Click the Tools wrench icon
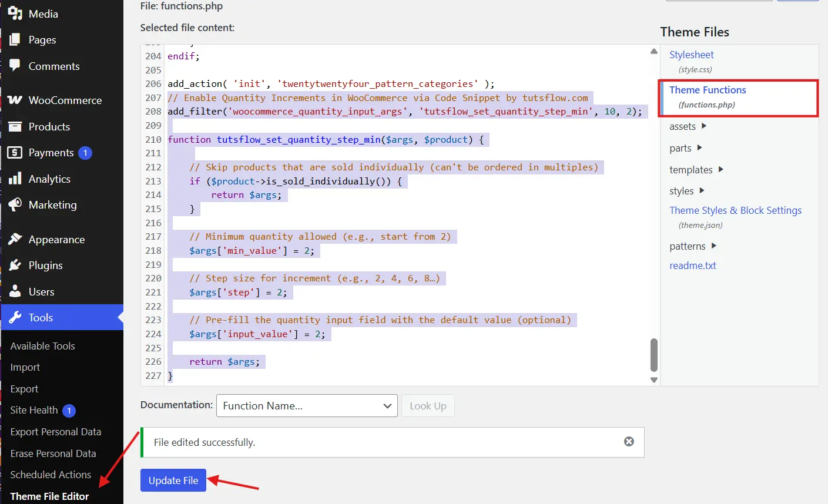 15,318
